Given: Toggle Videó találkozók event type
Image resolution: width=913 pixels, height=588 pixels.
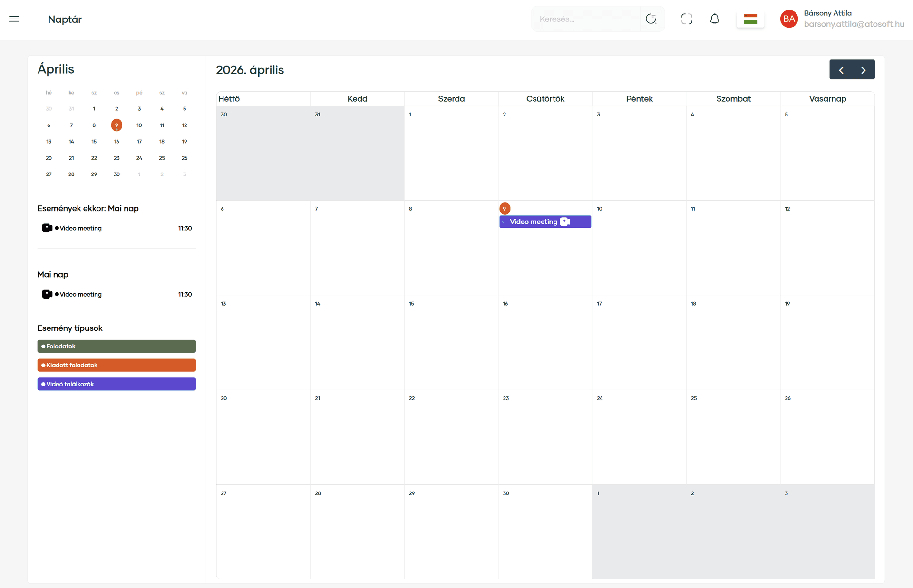Looking at the screenshot, I should pyautogui.click(x=117, y=384).
